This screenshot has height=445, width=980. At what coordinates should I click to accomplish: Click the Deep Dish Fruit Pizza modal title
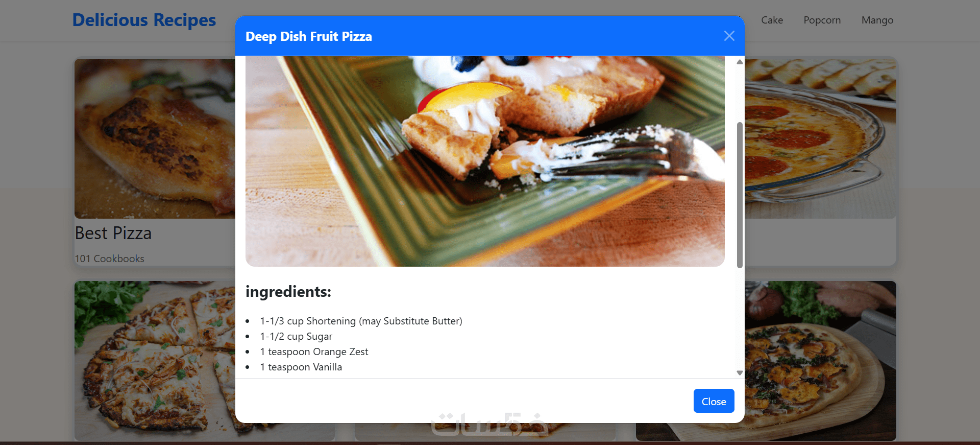(x=309, y=36)
